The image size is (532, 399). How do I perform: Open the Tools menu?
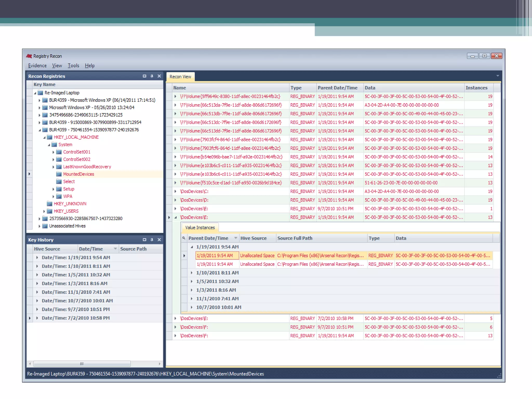tap(73, 66)
